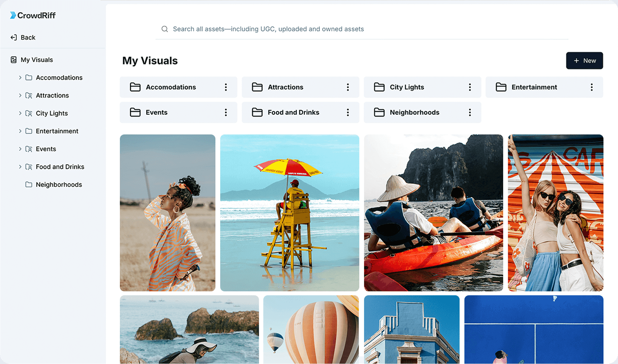Open Entertainment folder card options menu
This screenshot has height=364, width=618.
click(x=592, y=87)
